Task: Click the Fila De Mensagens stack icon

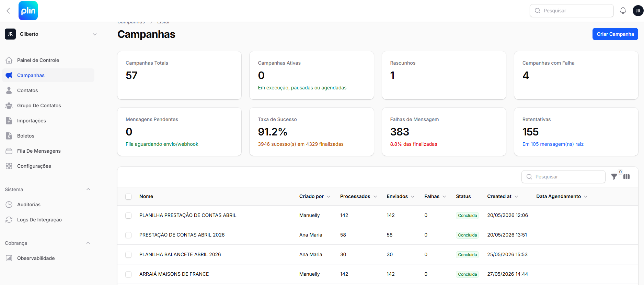Action: tap(9, 151)
